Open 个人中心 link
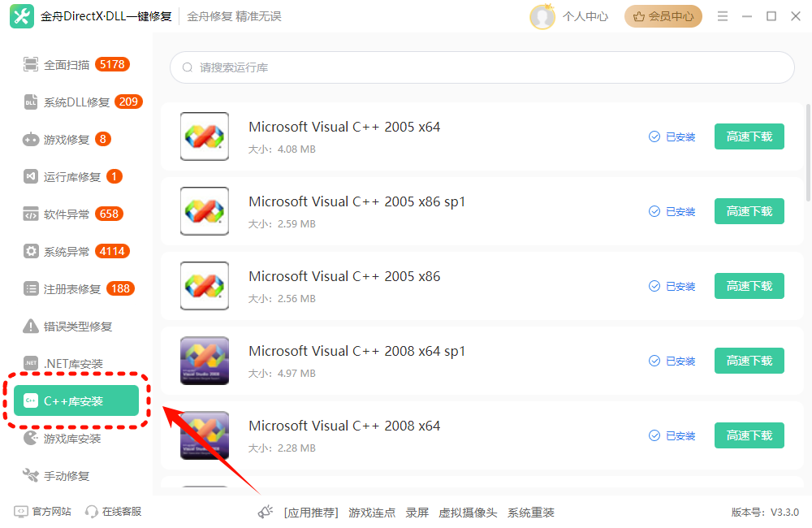Viewport: 812px width, 528px height. click(x=585, y=16)
